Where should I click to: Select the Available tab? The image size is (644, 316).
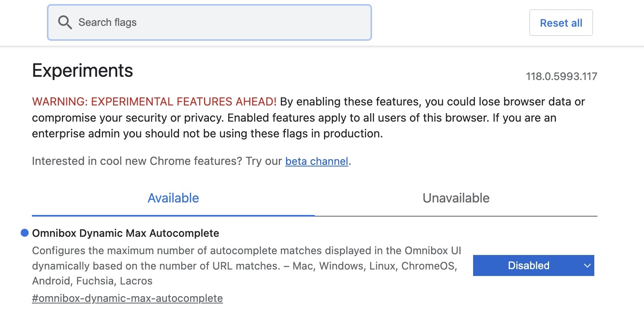coord(173,198)
